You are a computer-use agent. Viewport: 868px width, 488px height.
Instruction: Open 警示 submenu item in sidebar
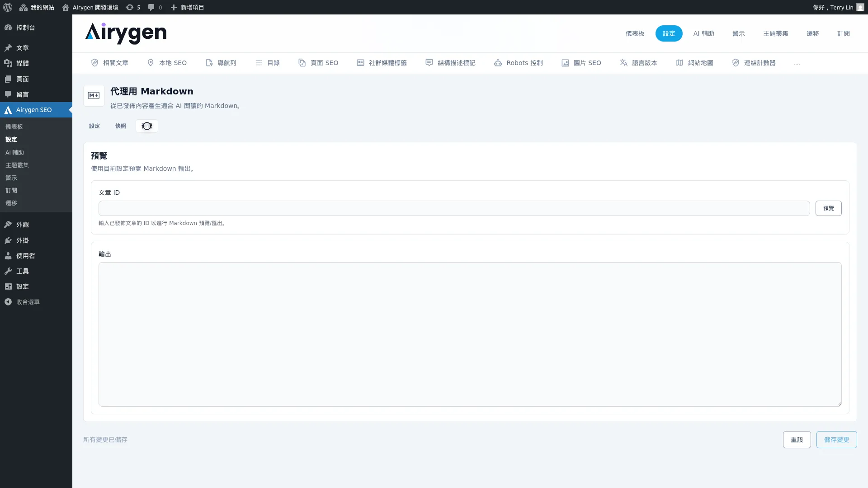coord(11,178)
